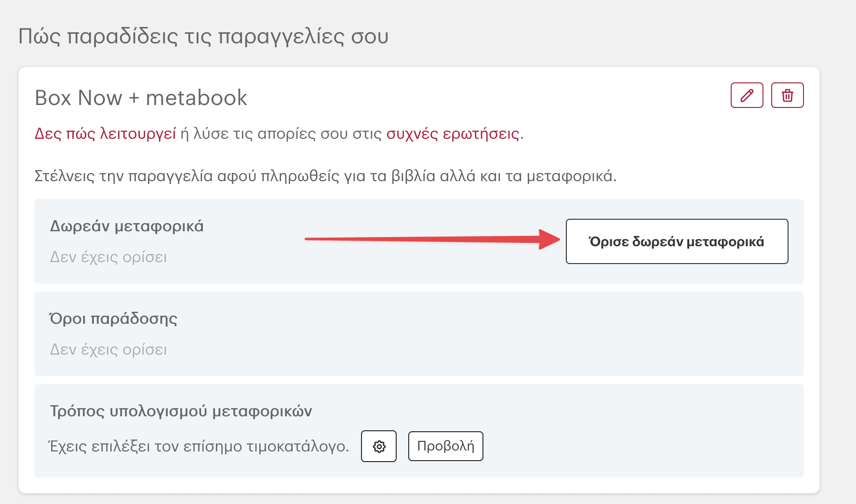Open the Δες πώς λειτουργεί link
The image size is (856, 504).
(x=105, y=133)
